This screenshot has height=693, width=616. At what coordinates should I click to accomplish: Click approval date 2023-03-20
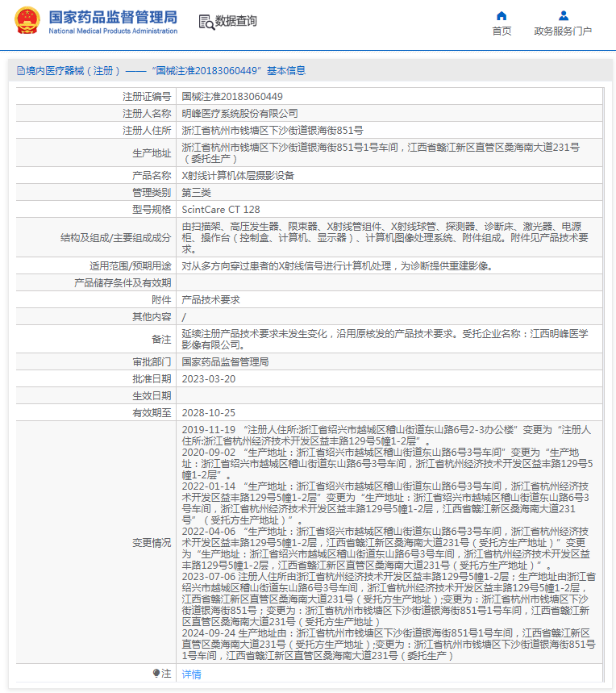[209, 379]
